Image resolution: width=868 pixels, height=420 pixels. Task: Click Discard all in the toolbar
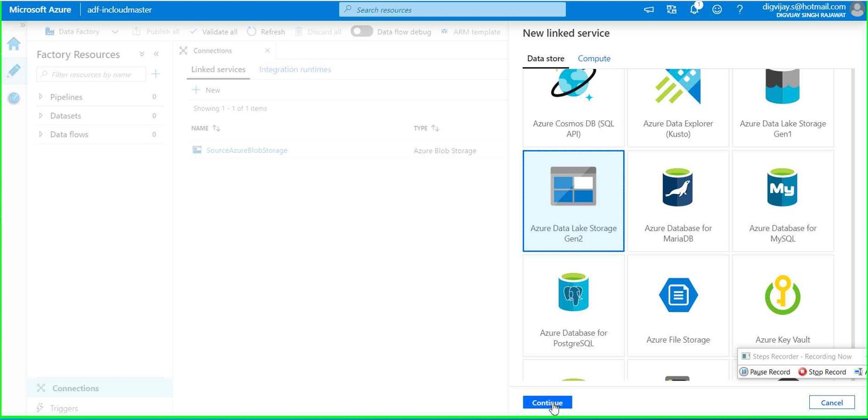click(x=318, y=31)
